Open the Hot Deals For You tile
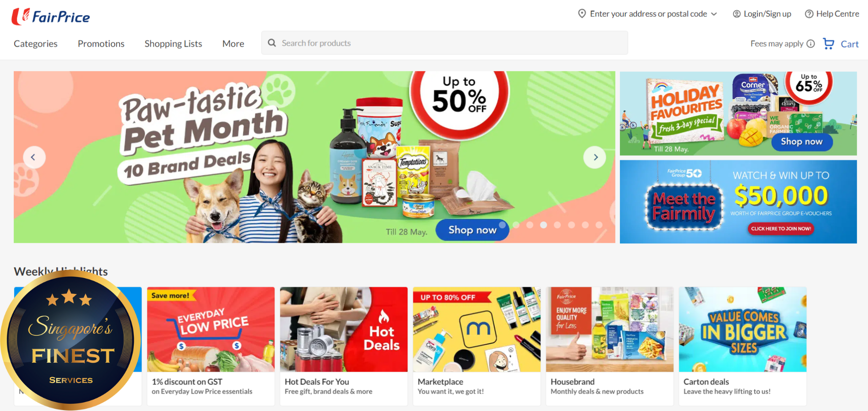Viewport: 868px width, 411px height. pyautogui.click(x=344, y=346)
